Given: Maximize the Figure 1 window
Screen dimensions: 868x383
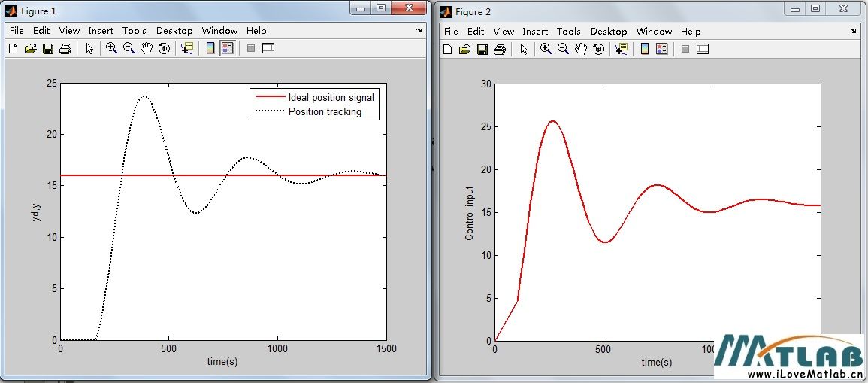Looking at the screenshot, I should coord(381,8).
